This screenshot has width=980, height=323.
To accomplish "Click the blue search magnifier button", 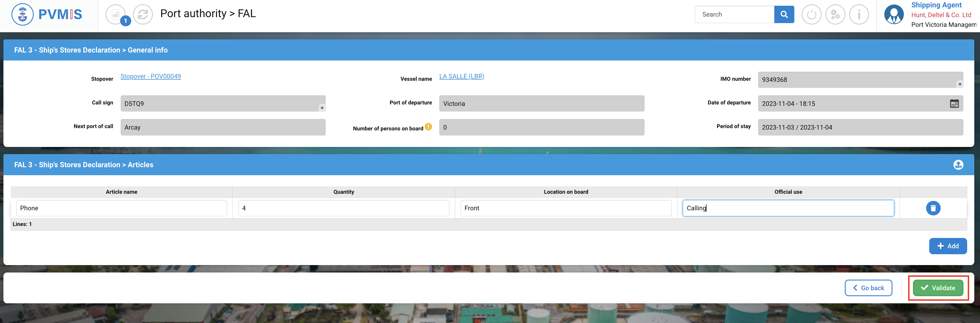I will [x=784, y=15].
